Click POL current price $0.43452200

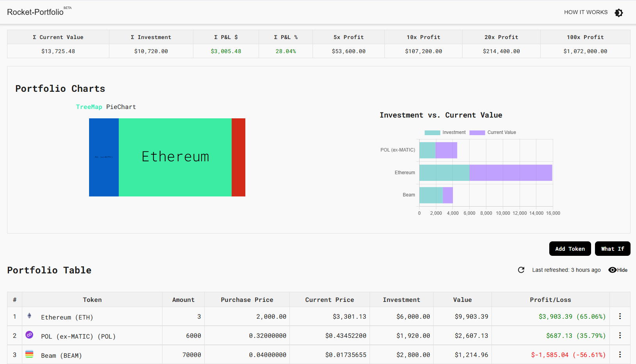346,335
